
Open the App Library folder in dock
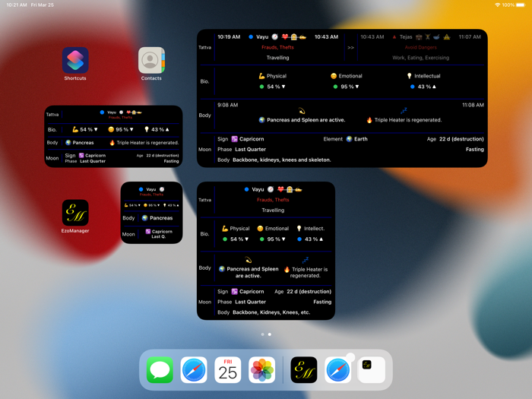pos(372,370)
